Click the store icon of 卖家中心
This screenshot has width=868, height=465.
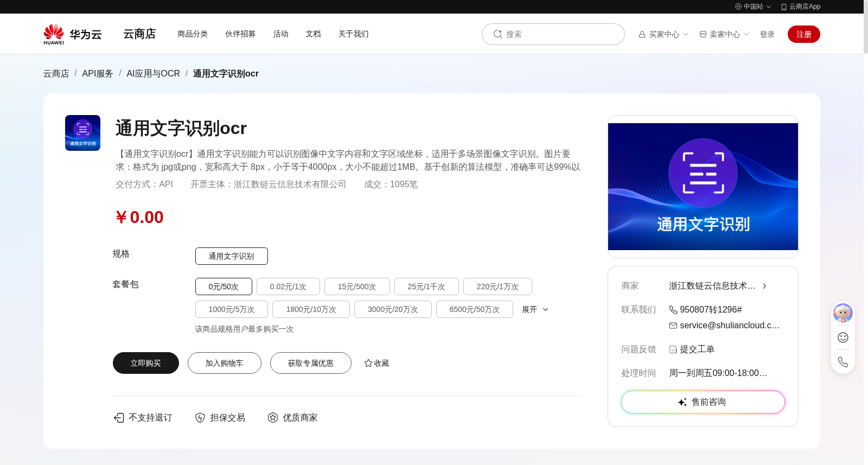(703, 34)
